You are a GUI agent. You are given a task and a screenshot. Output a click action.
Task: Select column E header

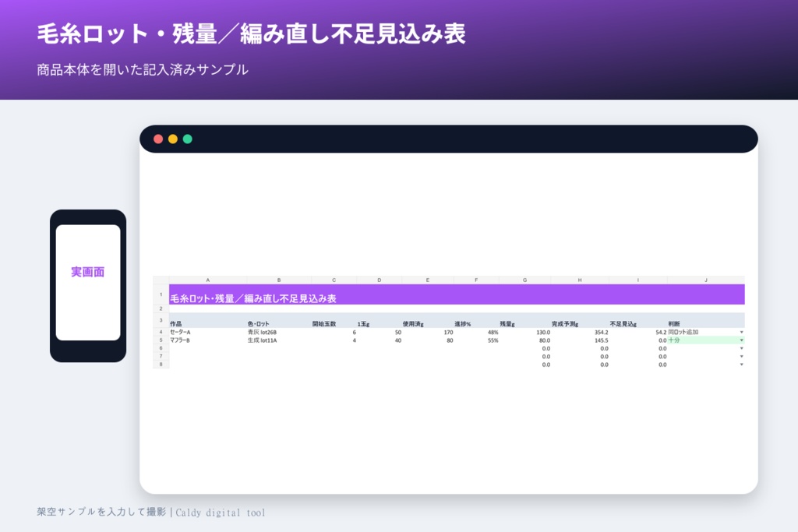[x=428, y=280]
